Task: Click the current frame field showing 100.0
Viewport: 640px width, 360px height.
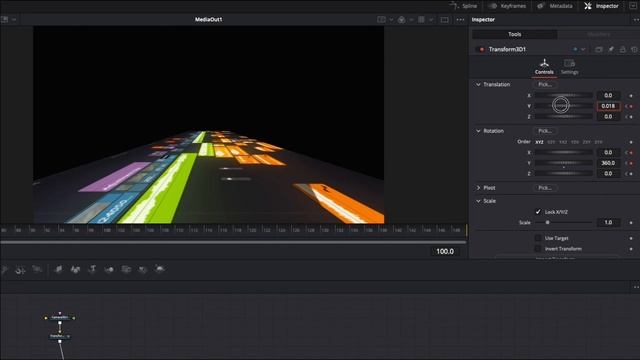Action: coord(445,251)
